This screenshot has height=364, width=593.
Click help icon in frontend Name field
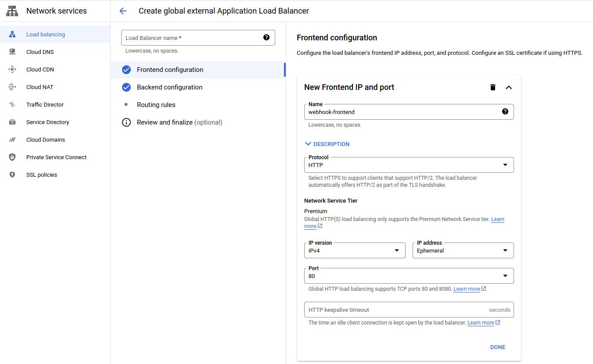click(505, 111)
